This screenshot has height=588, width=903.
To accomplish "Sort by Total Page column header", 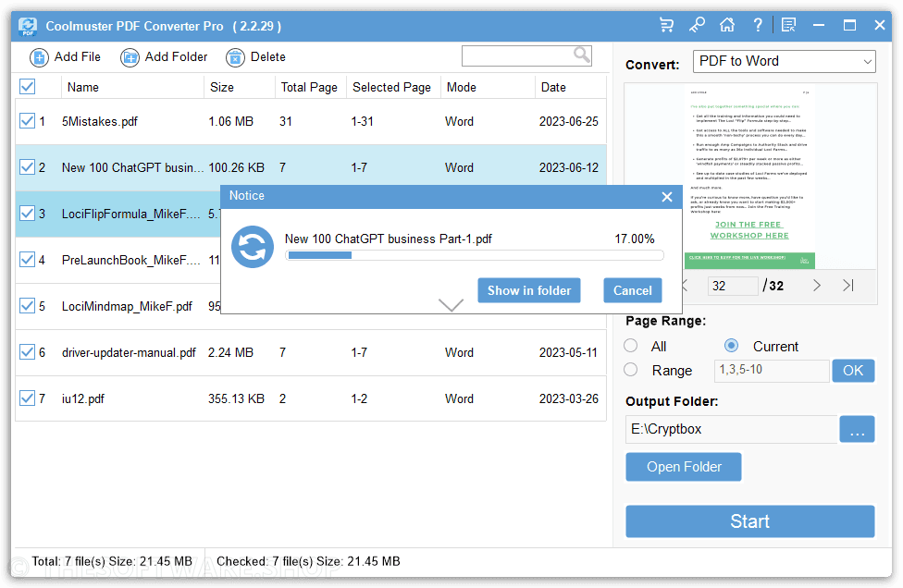I will point(309,87).
